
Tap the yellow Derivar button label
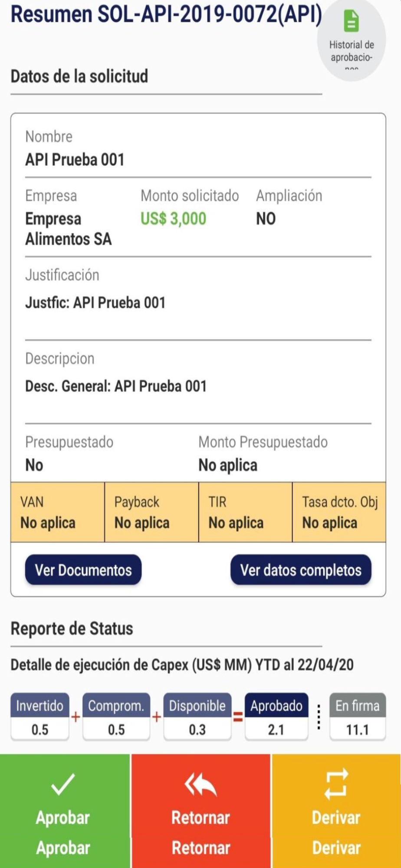click(336, 818)
